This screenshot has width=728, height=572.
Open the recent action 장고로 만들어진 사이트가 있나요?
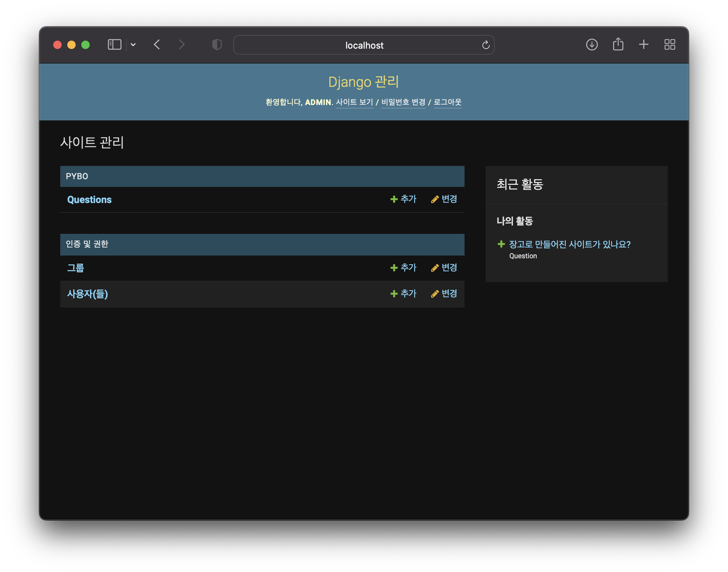[x=569, y=244]
